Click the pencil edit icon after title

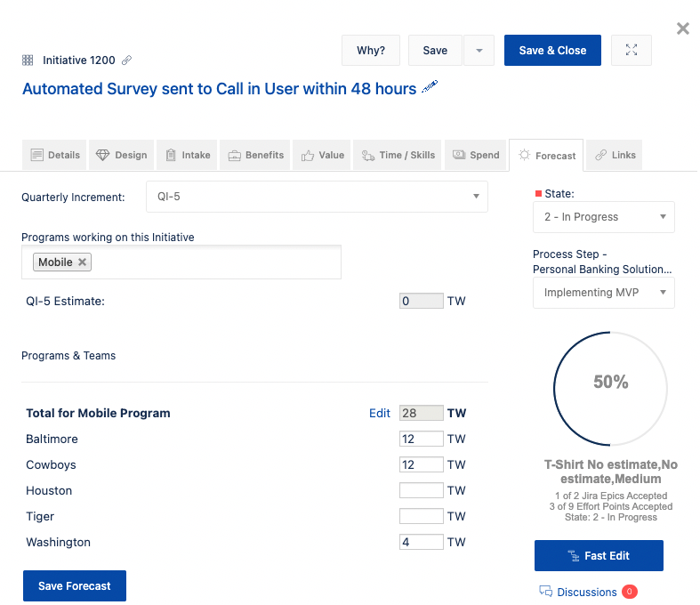tap(430, 86)
